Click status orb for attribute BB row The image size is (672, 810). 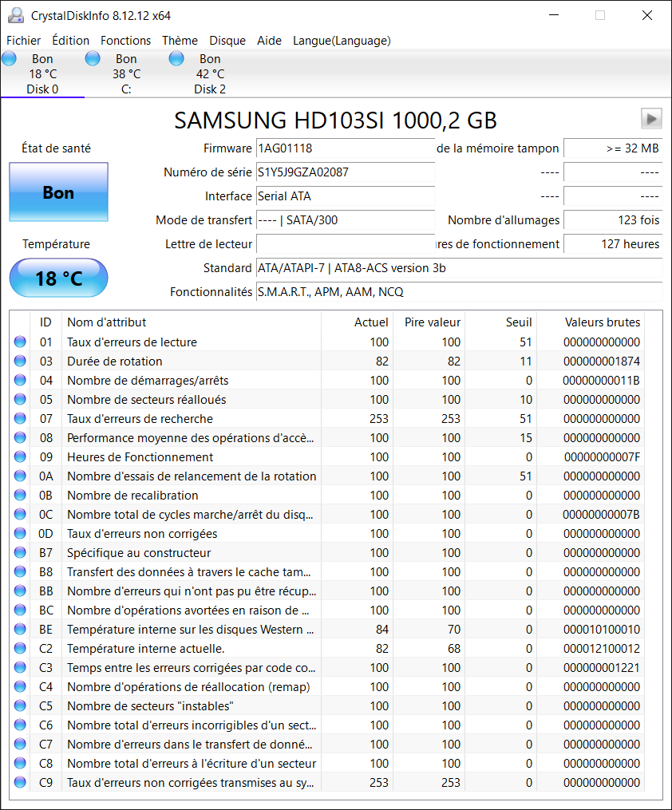click(x=20, y=591)
